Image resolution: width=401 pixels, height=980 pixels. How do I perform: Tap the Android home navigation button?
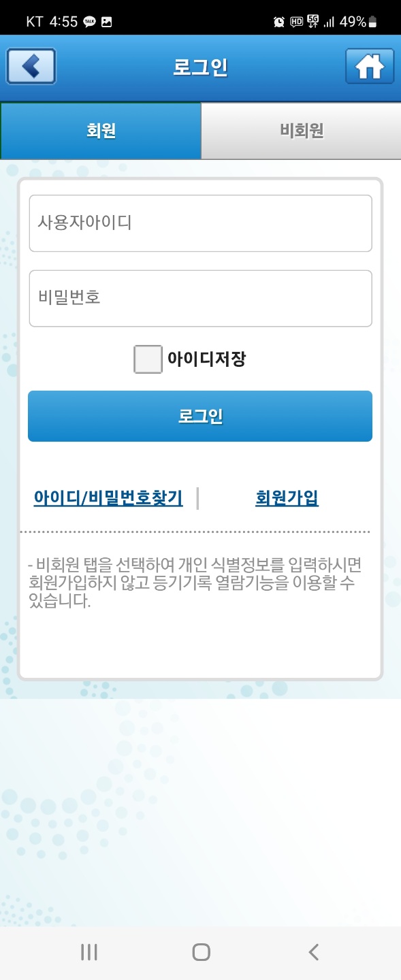point(201,952)
